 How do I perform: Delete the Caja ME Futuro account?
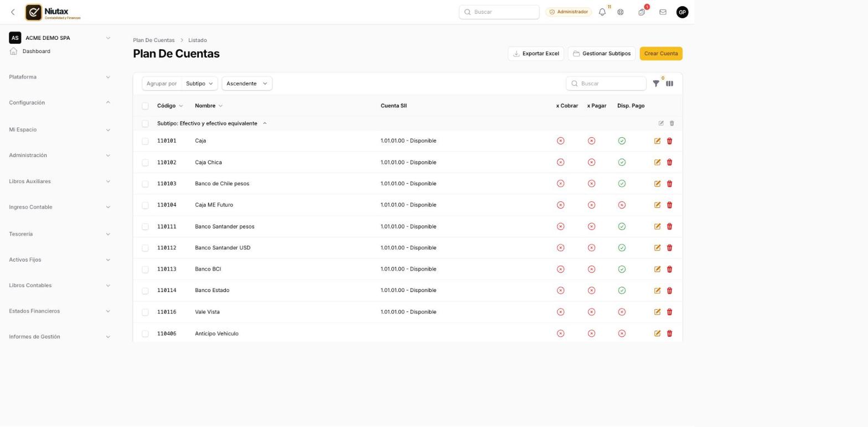pyautogui.click(x=669, y=205)
